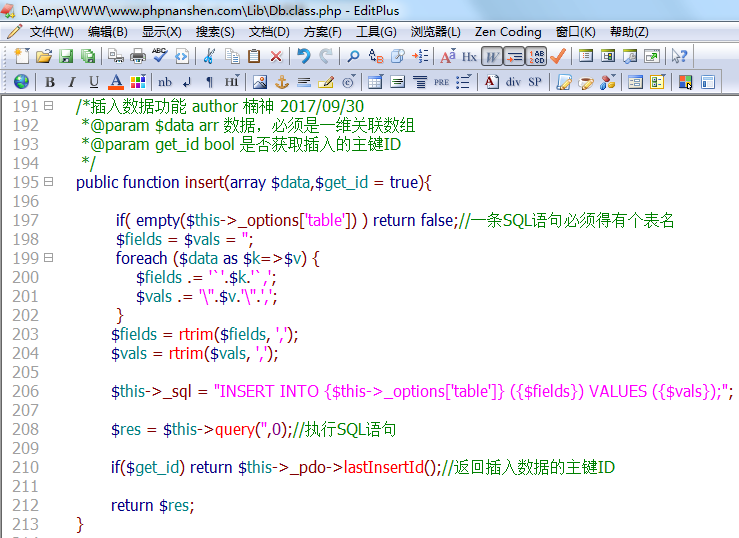
Task: Click the nb non-breaking space icon
Action: pyautogui.click(x=164, y=82)
